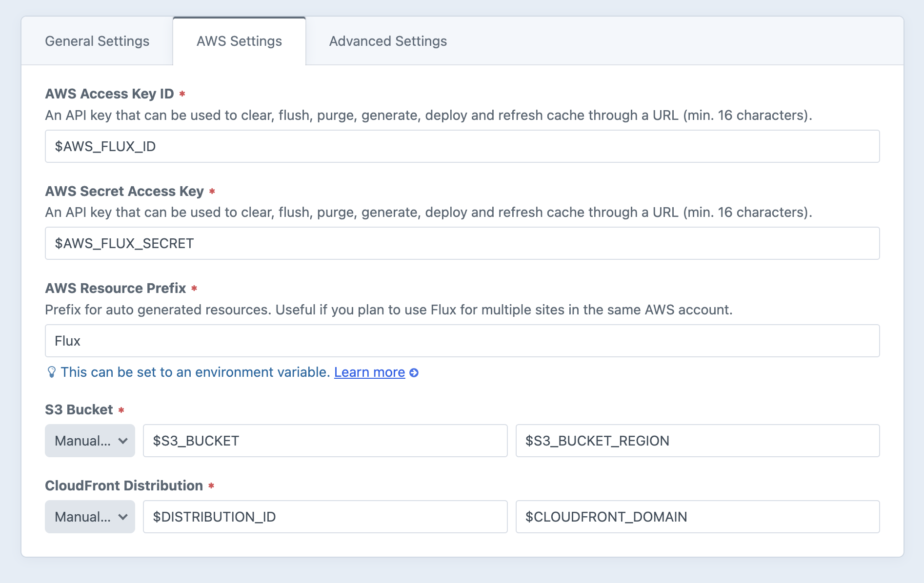This screenshot has height=583, width=924.
Task: Click the arrow icon next to Learn more
Action: click(x=414, y=372)
